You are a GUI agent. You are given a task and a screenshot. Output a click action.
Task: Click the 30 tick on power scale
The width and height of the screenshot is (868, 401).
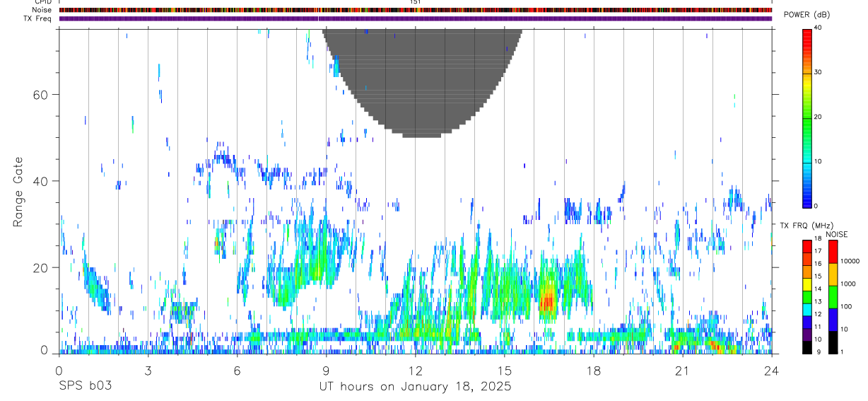click(x=817, y=73)
